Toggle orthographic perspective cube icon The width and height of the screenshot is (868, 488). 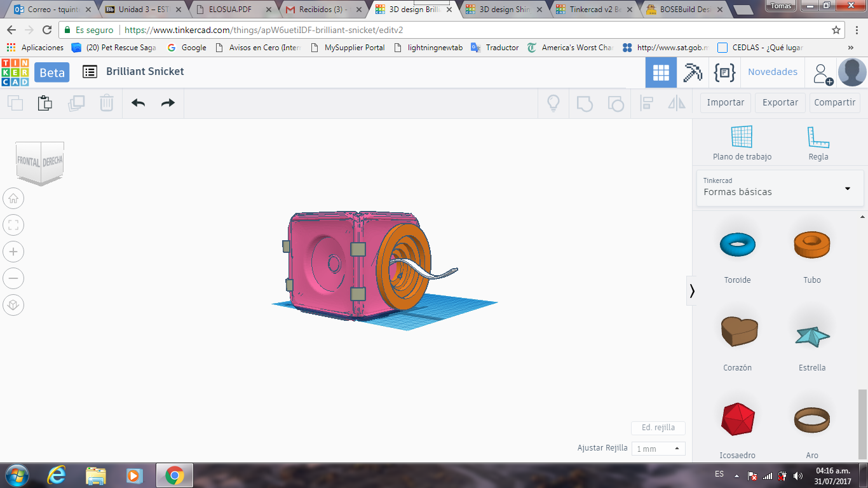pyautogui.click(x=13, y=305)
